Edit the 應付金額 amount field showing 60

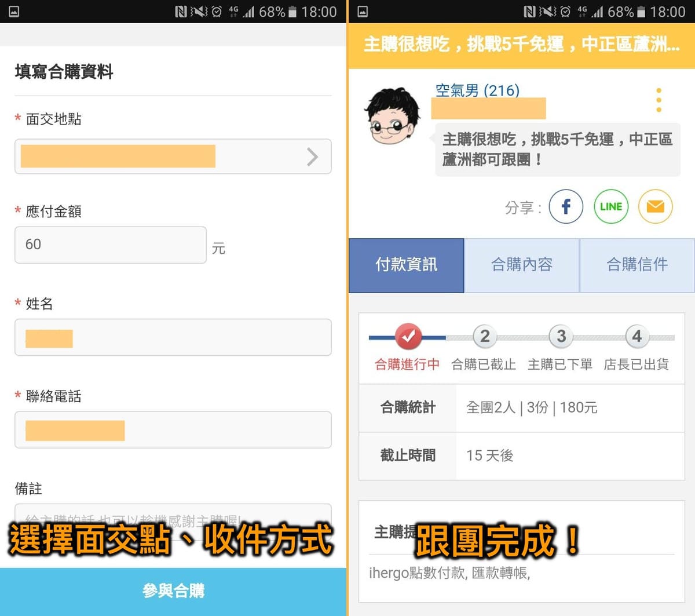(x=110, y=245)
